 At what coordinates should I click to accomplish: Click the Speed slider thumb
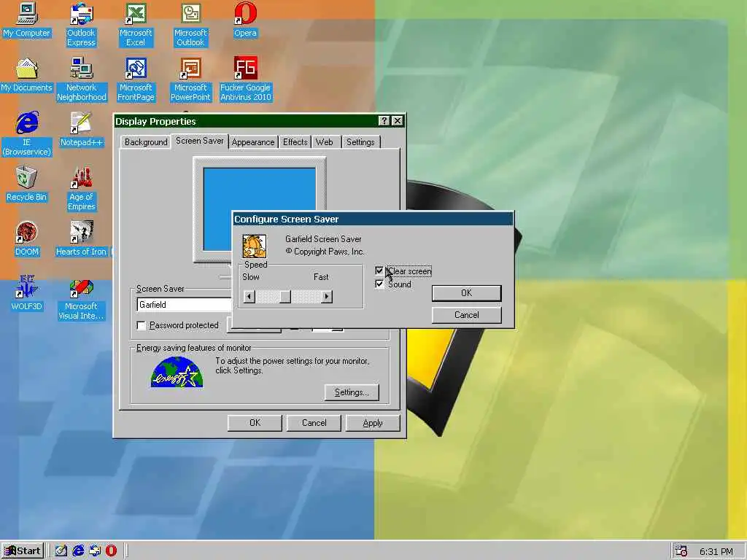[285, 297]
